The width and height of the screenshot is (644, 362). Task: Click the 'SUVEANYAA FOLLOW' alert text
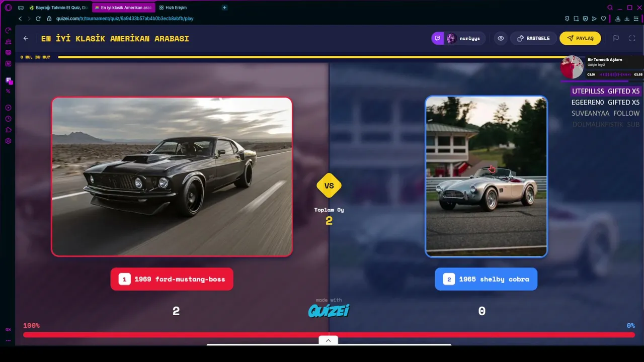pos(606,113)
